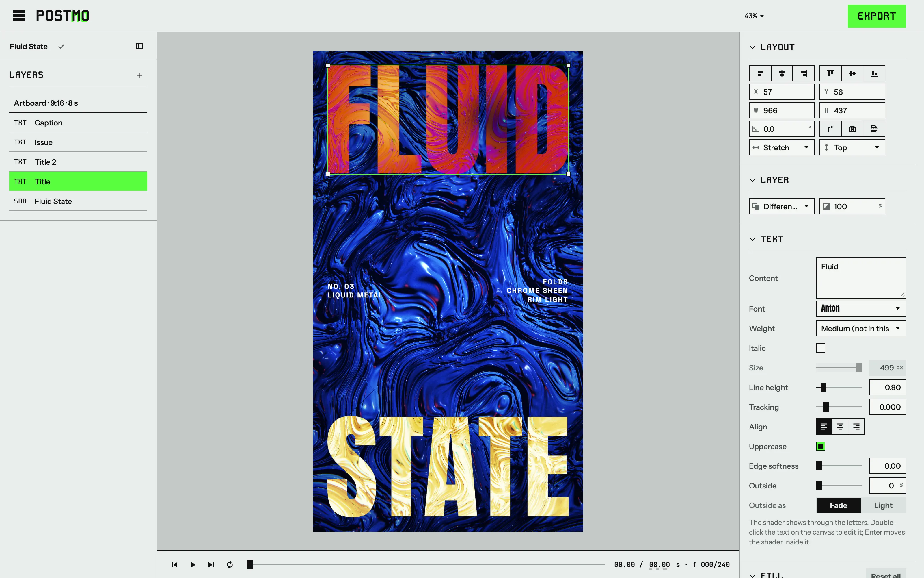Rotate the layer 90 degrees
This screenshot has height=578, width=924.
[x=830, y=129]
